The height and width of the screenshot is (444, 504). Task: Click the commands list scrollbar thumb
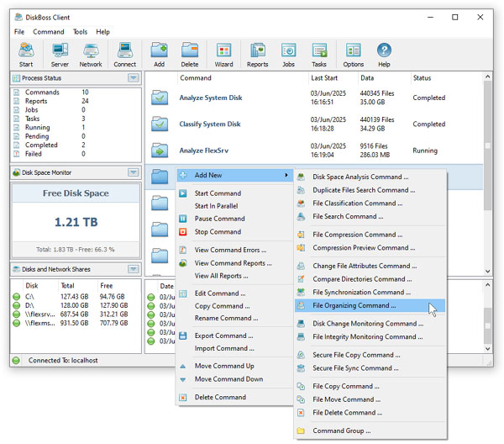pos(487,145)
